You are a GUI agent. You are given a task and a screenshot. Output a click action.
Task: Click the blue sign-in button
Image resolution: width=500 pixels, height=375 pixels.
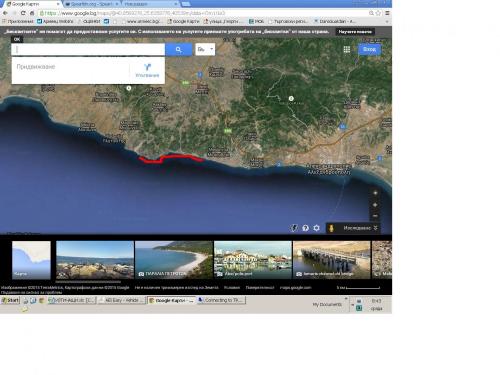click(x=369, y=49)
